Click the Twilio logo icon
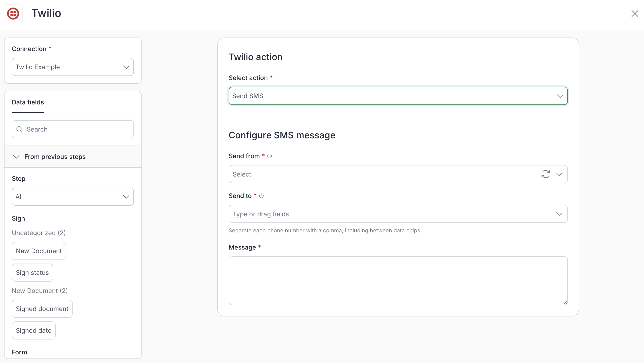Screen dimensions: 644x363 13,14
